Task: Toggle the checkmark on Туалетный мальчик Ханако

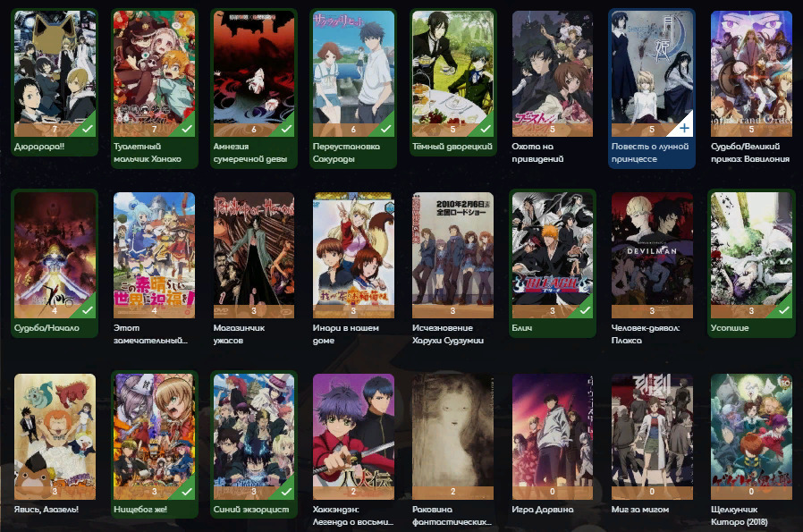Action: 187,129
